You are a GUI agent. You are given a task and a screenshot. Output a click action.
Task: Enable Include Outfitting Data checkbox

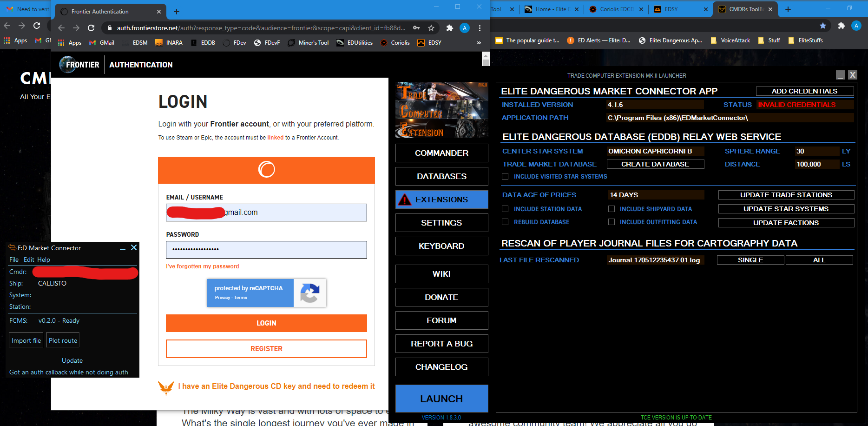tap(612, 222)
